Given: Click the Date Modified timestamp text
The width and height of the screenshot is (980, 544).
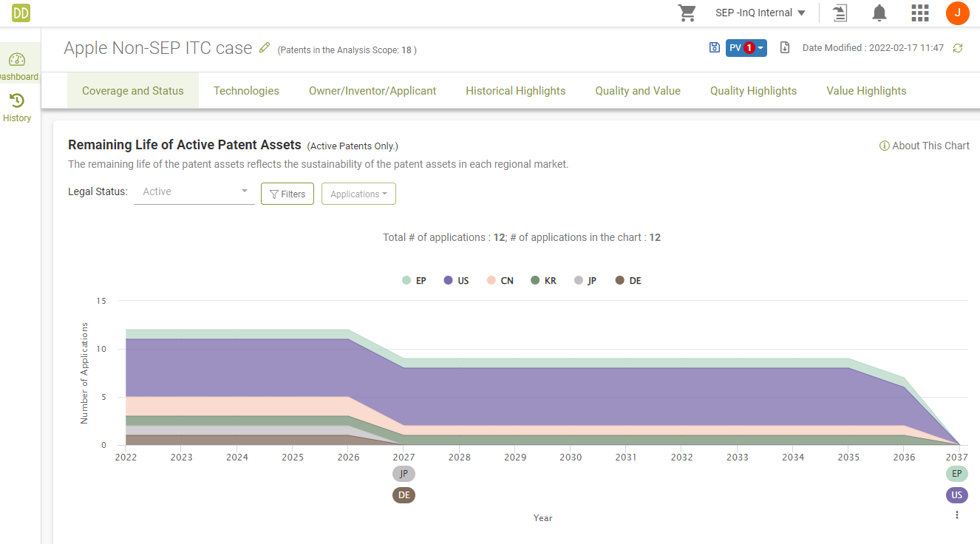Looking at the screenshot, I should point(873,48).
